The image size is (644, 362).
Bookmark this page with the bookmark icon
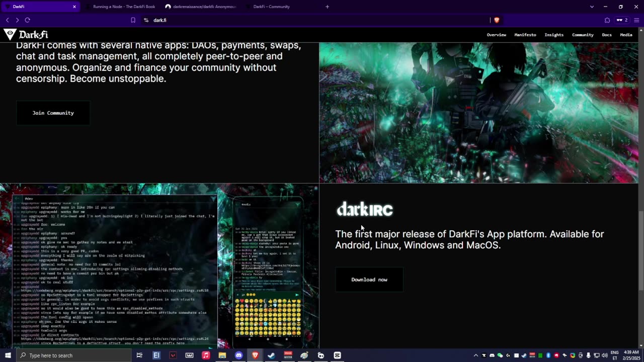pyautogui.click(x=133, y=20)
